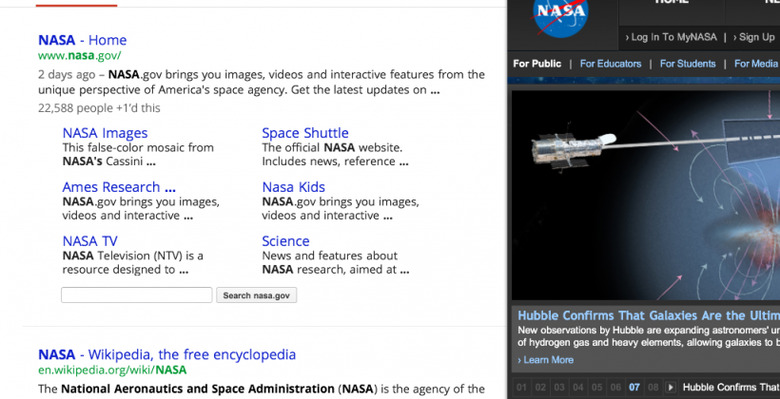This screenshot has width=780, height=399.
Task: Open the Hubble Confirms That Galaxies headline
Action: [x=649, y=315]
